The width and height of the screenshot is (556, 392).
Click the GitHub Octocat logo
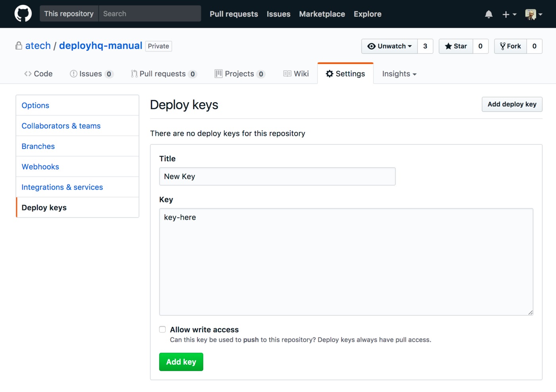tap(23, 14)
